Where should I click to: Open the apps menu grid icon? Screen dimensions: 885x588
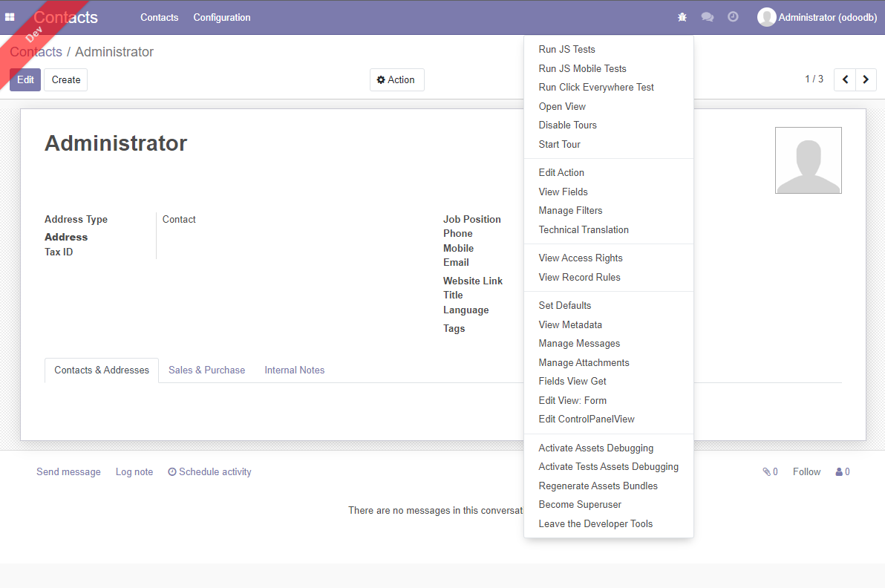[10, 16]
